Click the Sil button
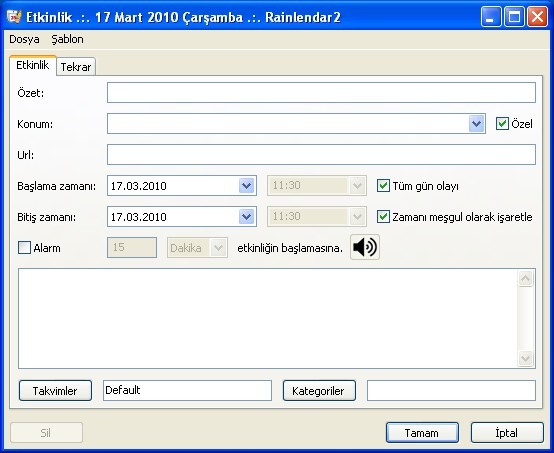 point(46,433)
